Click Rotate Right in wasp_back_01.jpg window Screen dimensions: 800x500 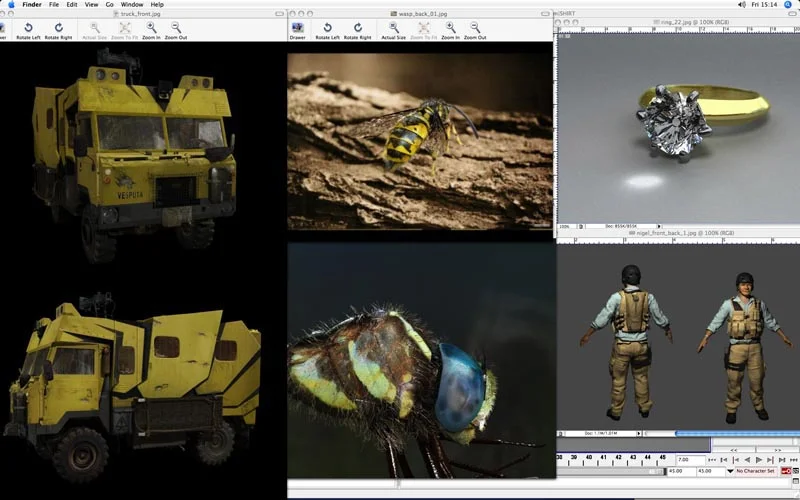tap(358, 31)
